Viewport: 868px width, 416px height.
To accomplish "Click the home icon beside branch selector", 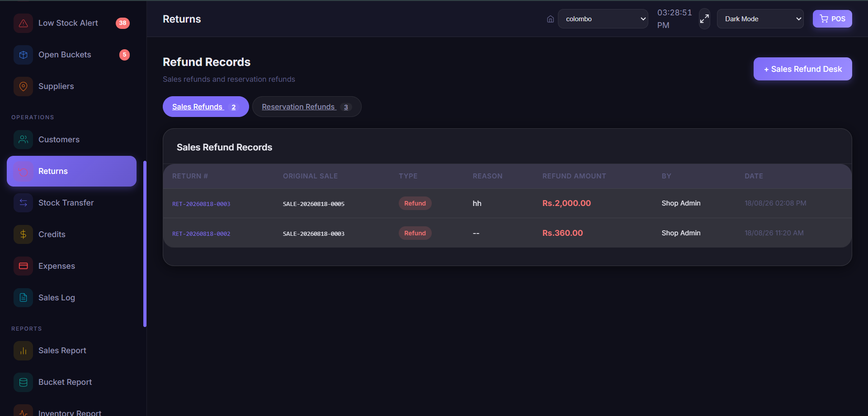I will click(550, 19).
